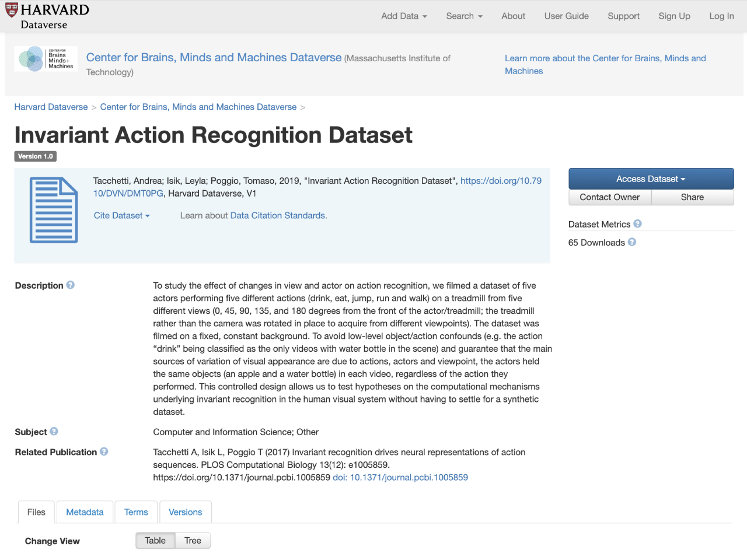
Task: Click the Center for Brains Minds Machines logo
Action: tap(46, 59)
